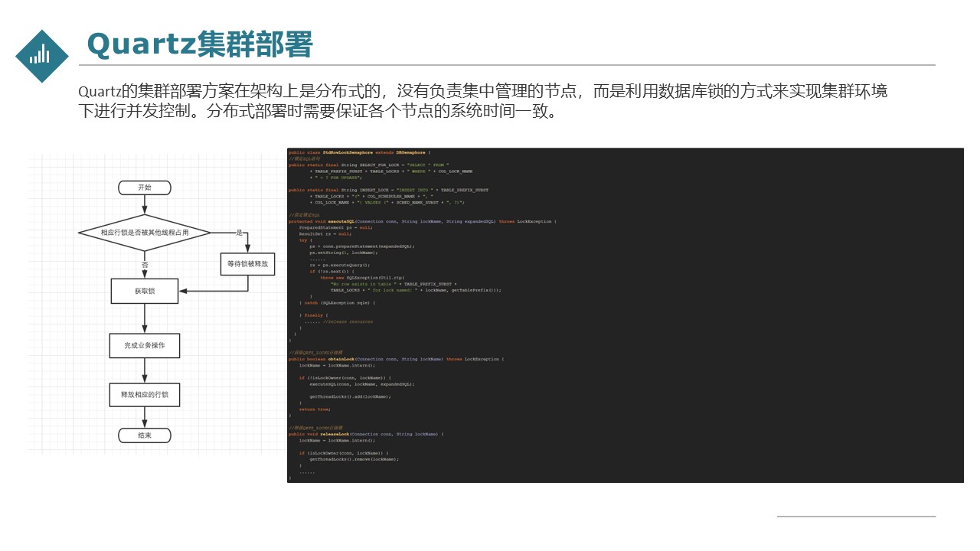Select the "获取锁" flowchart box

point(145,291)
